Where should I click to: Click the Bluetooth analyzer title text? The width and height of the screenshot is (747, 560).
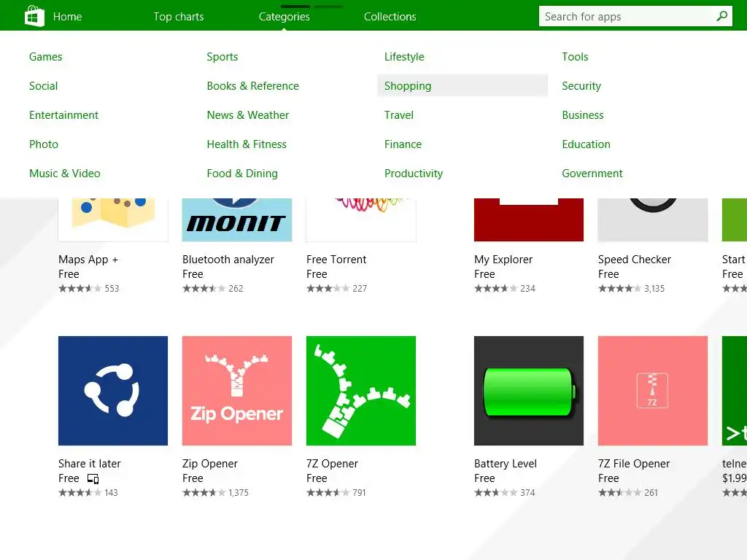(x=228, y=260)
